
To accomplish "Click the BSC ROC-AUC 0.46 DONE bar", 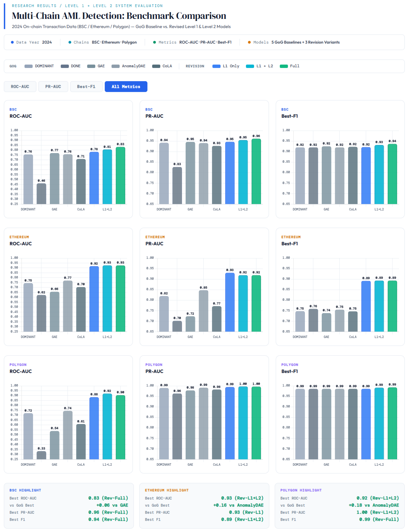I will 41,194.
